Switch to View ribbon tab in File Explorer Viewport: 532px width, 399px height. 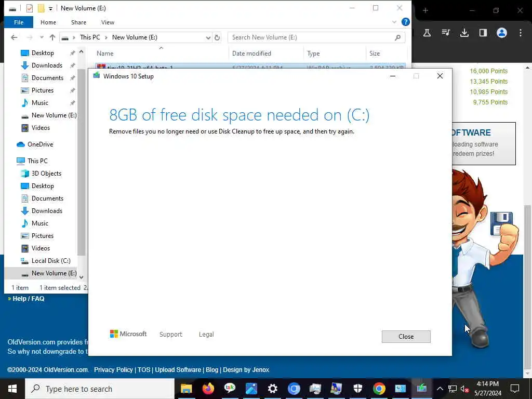pyautogui.click(x=108, y=22)
